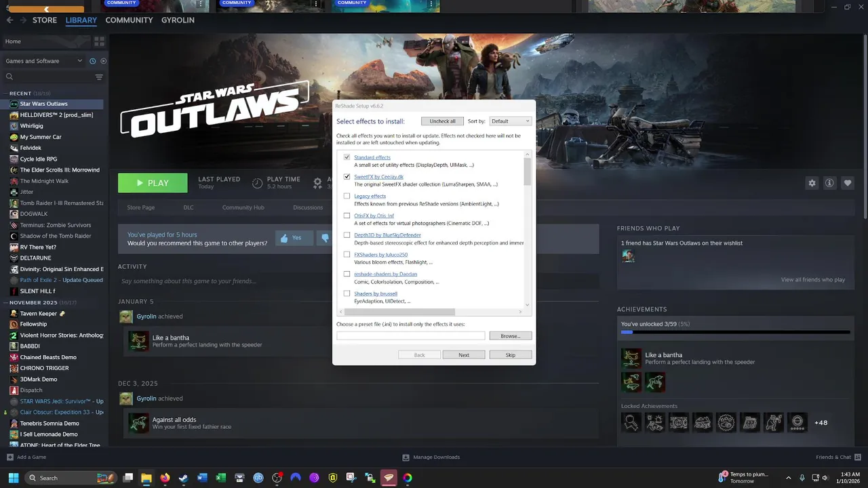Open Sort by Default dropdown
This screenshot has width=868, height=488.
click(x=510, y=121)
